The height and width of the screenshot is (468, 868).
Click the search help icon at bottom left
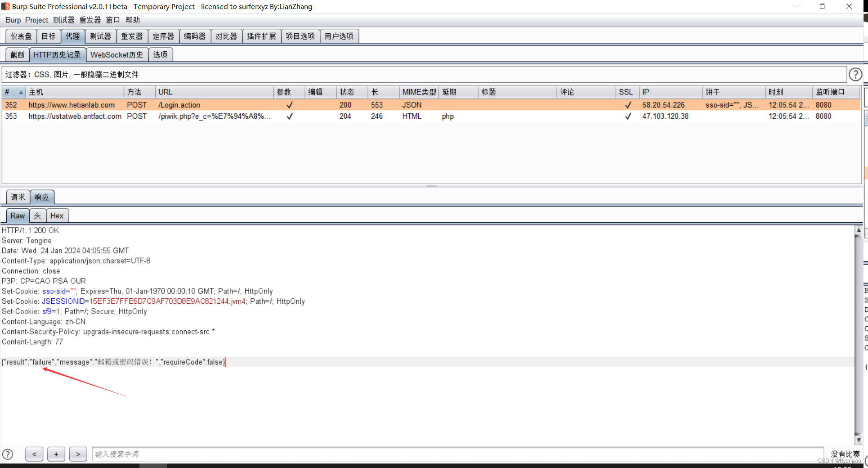pyautogui.click(x=8, y=454)
